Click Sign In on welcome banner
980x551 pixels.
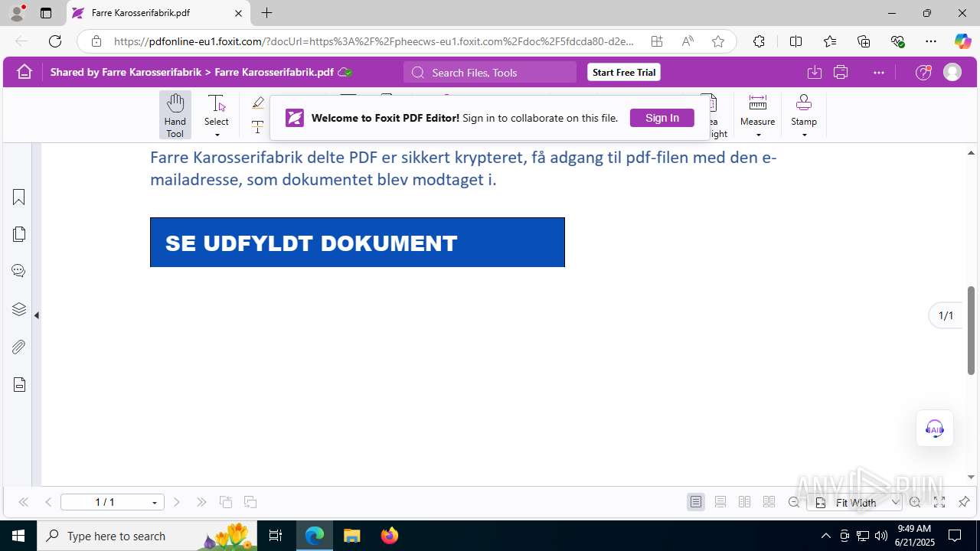662,118
